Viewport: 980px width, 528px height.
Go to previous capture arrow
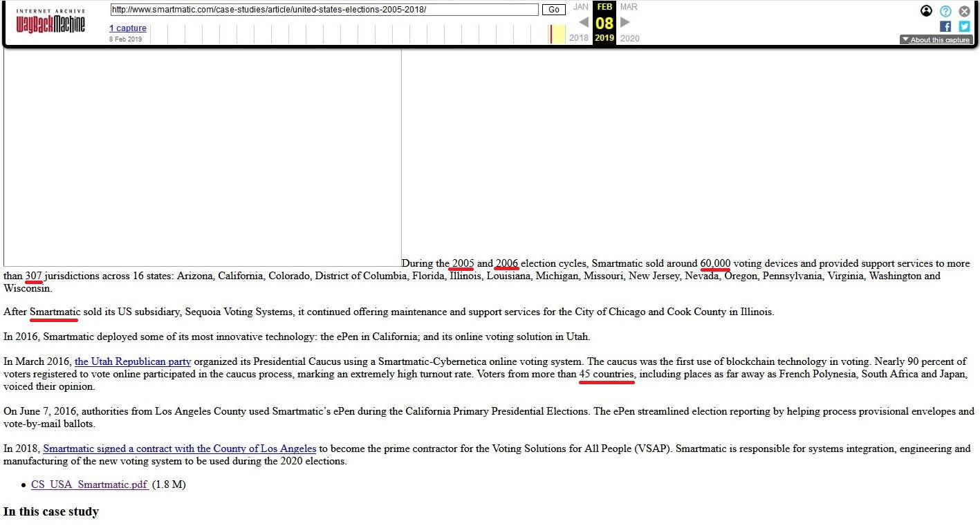pos(583,22)
